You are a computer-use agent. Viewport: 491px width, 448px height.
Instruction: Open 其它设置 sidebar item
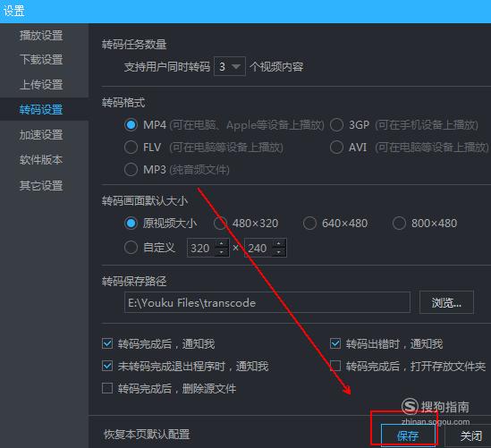pyautogui.click(x=41, y=185)
